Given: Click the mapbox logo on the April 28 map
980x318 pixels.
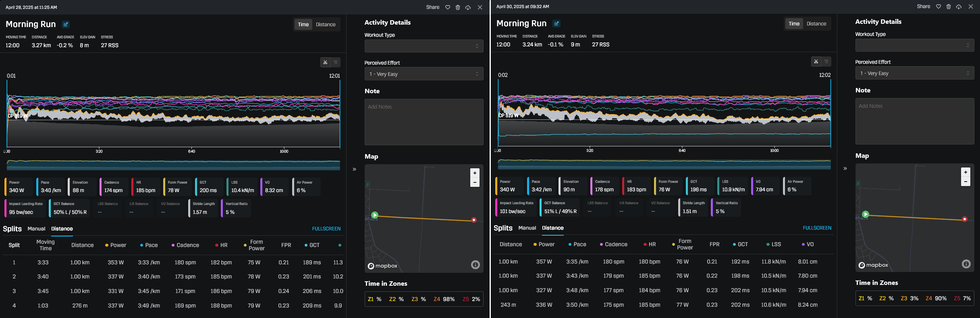Looking at the screenshot, I should click(382, 266).
